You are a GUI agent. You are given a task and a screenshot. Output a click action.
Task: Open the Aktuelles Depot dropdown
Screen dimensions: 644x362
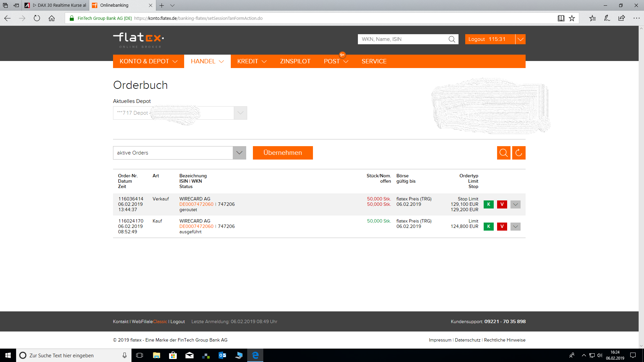(240, 113)
